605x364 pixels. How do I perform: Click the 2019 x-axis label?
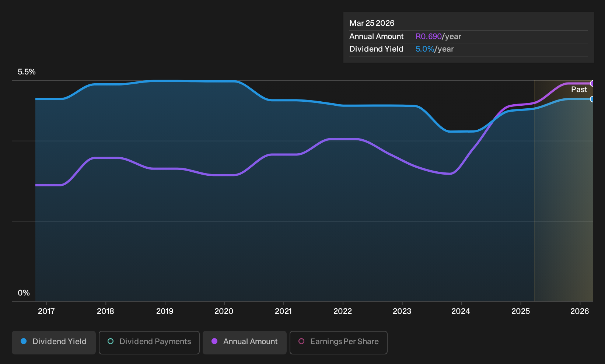[x=165, y=311]
